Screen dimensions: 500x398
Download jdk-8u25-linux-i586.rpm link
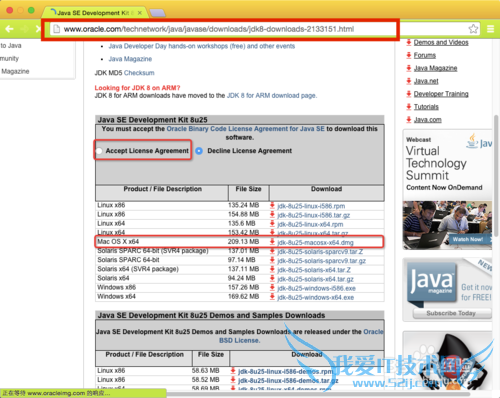tap(311, 206)
